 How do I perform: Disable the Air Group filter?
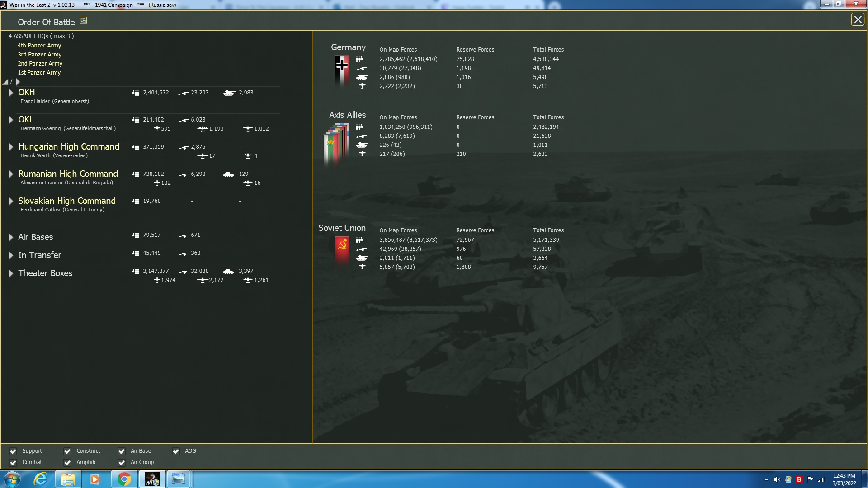pos(122,463)
